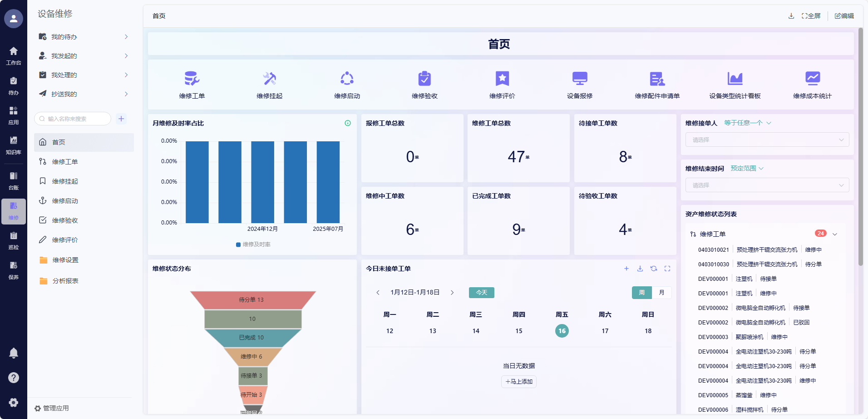Click the 维修评价 star icon
Viewport: 868px width, 419px height.
point(502,79)
